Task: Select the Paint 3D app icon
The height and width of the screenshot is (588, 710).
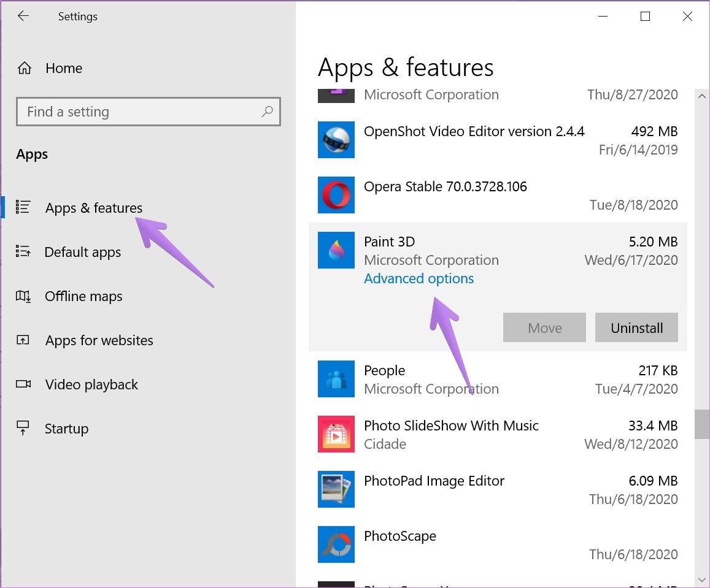Action: point(336,250)
